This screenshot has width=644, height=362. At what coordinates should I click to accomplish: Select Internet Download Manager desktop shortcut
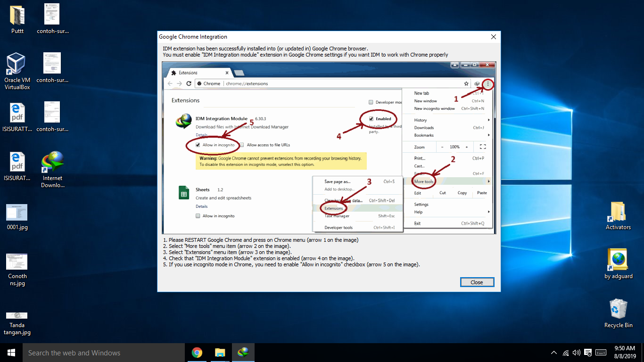point(52,170)
